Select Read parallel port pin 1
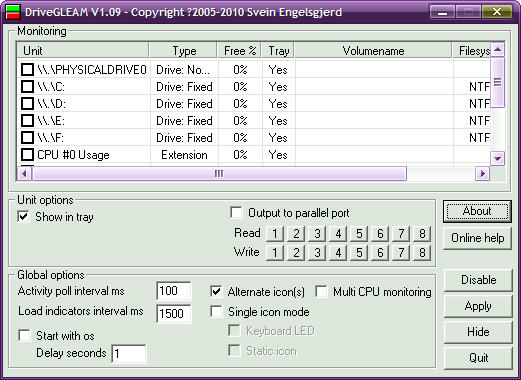Image resolution: width=521 pixels, height=380 pixels. pos(275,234)
